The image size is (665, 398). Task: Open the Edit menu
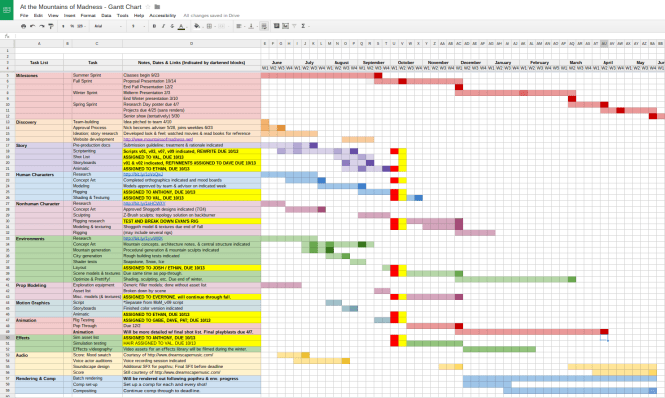tap(38, 15)
